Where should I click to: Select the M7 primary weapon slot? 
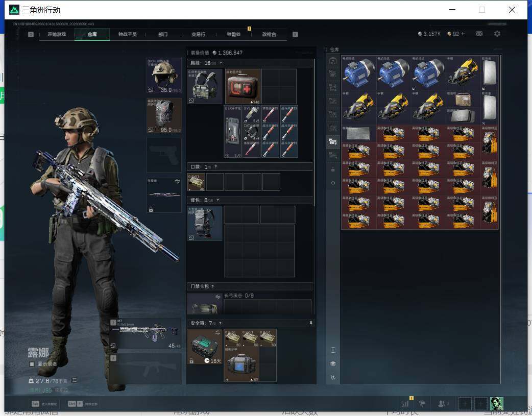coord(145,333)
